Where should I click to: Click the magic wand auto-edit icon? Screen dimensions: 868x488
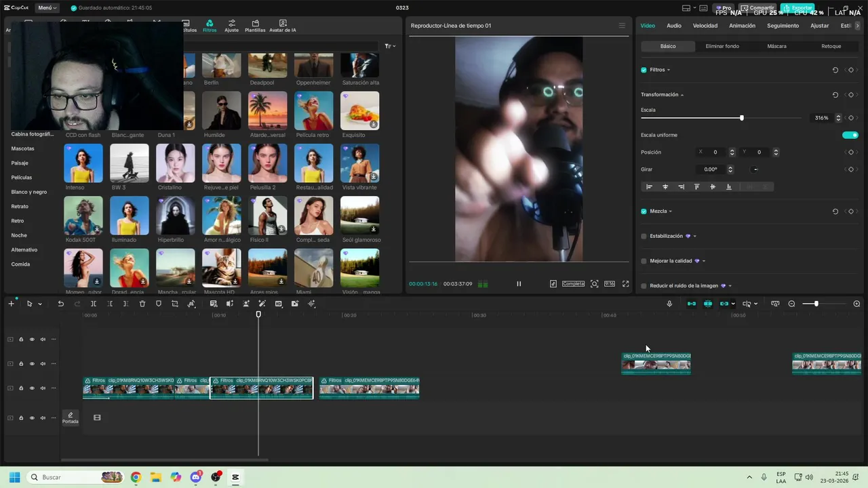[x=262, y=304]
